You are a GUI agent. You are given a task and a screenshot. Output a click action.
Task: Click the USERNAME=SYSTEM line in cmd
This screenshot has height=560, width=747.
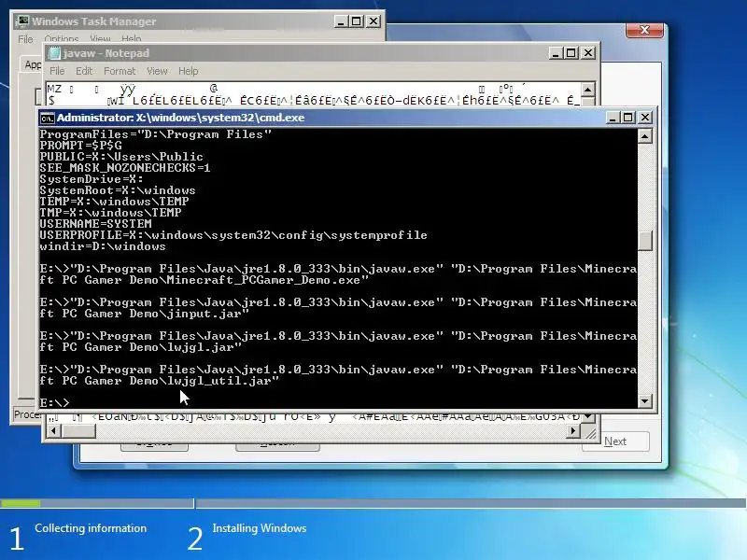(x=95, y=223)
